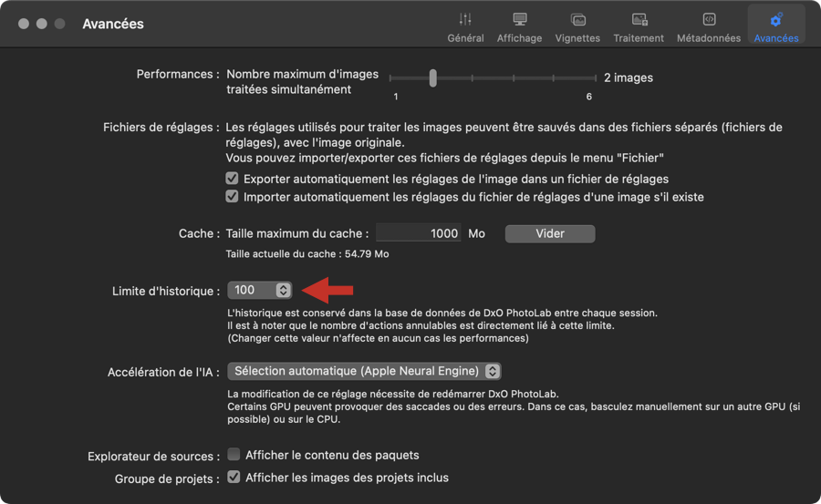
Task: Switch to the Vignettes preferences icon
Action: [577, 19]
